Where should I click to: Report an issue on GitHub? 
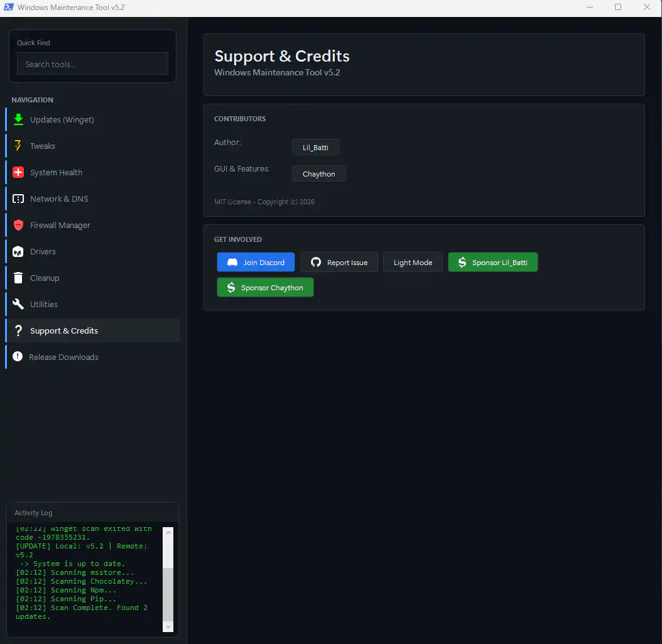click(339, 262)
